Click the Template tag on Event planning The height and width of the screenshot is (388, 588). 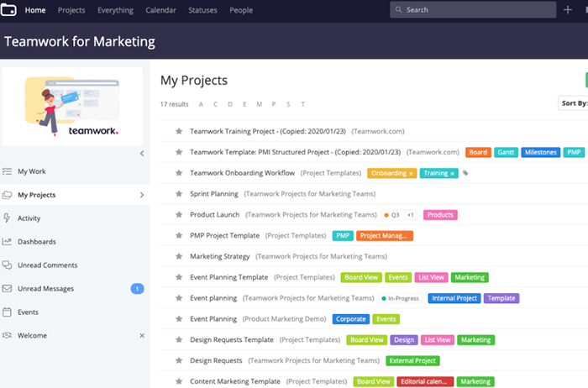click(x=501, y=298)
